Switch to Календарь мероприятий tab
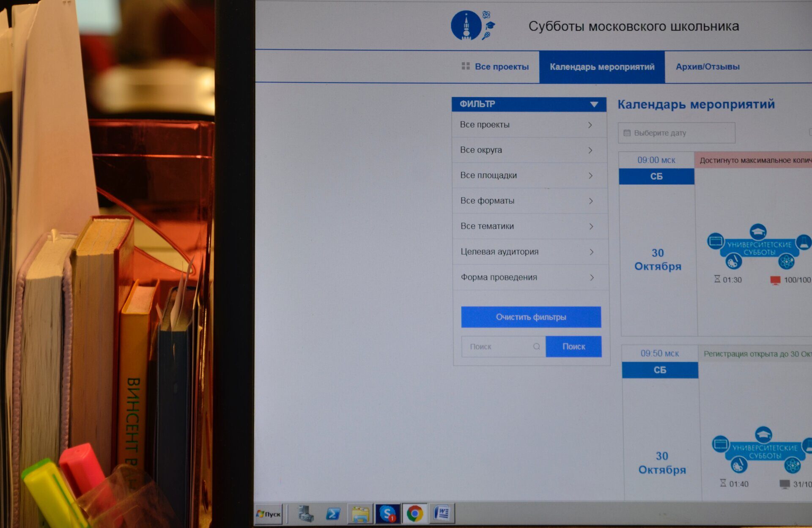The image size is (812, 528). tap(602, 67)
